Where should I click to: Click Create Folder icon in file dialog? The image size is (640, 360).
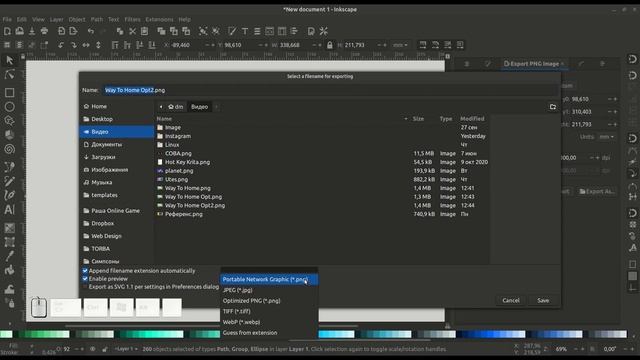pyautogui.click(x=553, y=107)
